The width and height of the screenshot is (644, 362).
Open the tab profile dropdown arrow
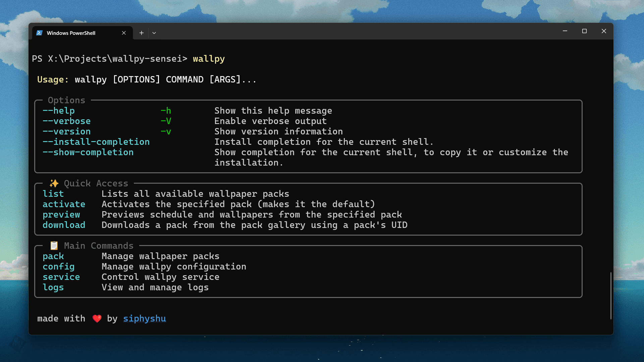click(154, 33)
